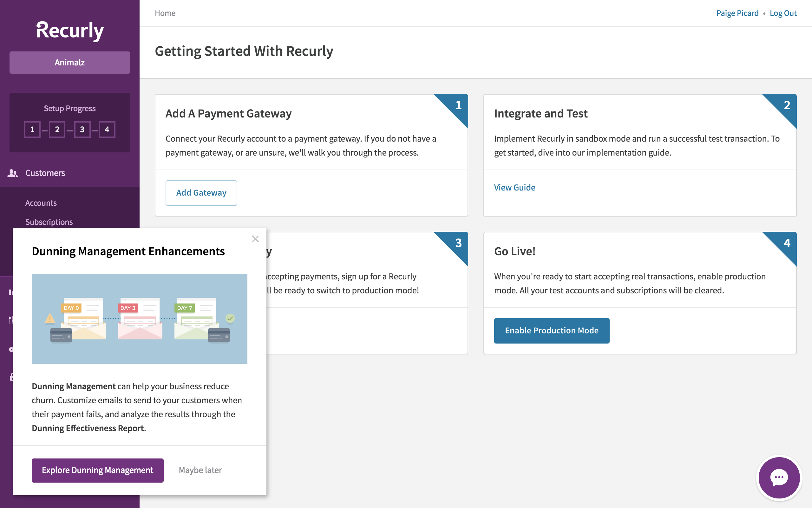
Task: Click the Customers people icon
Action: tap(13, 173)
